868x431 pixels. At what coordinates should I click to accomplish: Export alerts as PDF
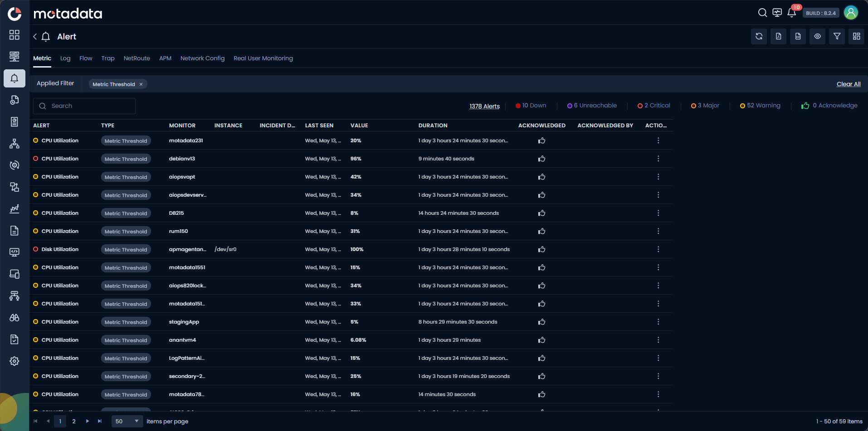779,36
